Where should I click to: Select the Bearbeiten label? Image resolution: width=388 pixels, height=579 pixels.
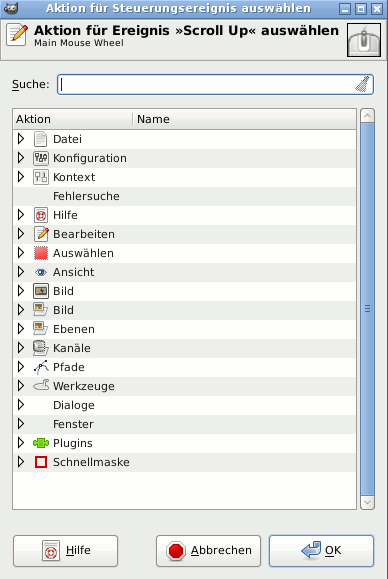pyautogui.click(x=84, y=234)
